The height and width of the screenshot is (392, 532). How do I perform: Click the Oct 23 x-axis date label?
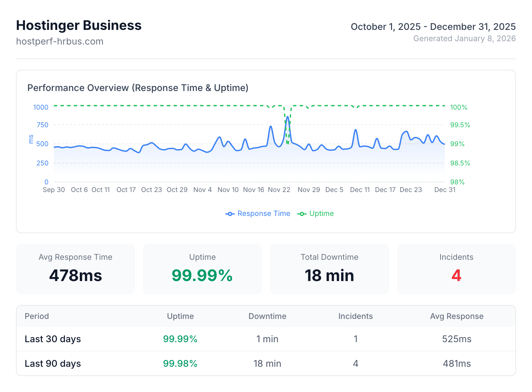click(x=151, y=190)
